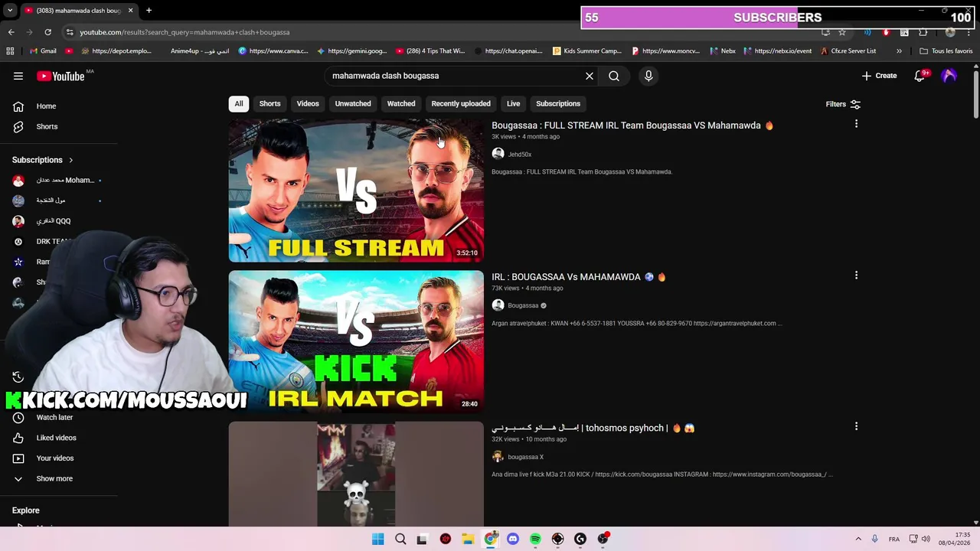Screen dimensions: 980x551
Task: Select the Recently uploaded filter chip
Action: (x=461, y=104)
